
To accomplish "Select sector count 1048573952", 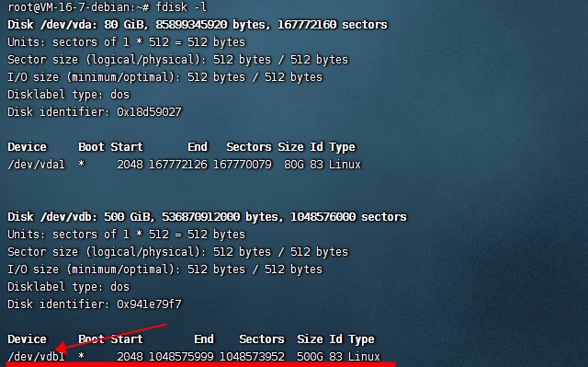I will coord(252,357).
